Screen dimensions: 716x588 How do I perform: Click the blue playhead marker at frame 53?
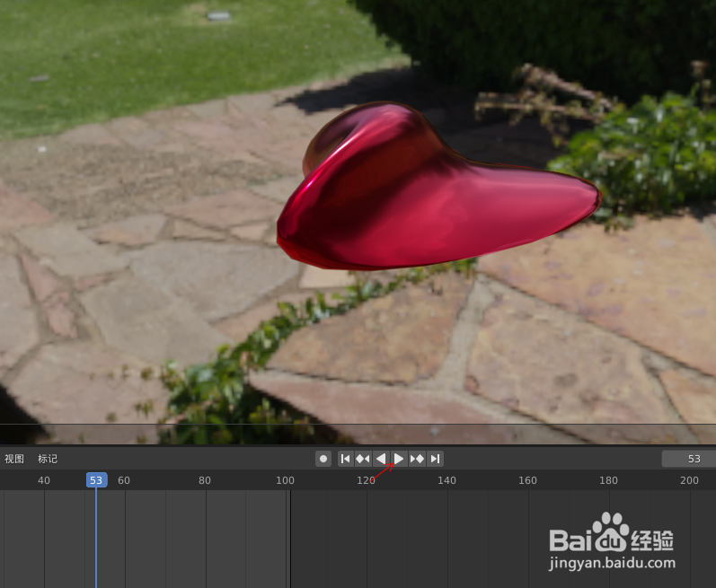click(x=96, y=480)
